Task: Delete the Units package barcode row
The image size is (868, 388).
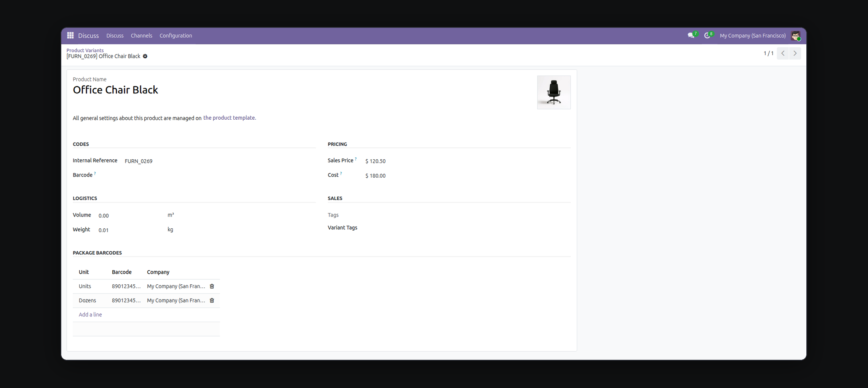Action: click(212, 286)
